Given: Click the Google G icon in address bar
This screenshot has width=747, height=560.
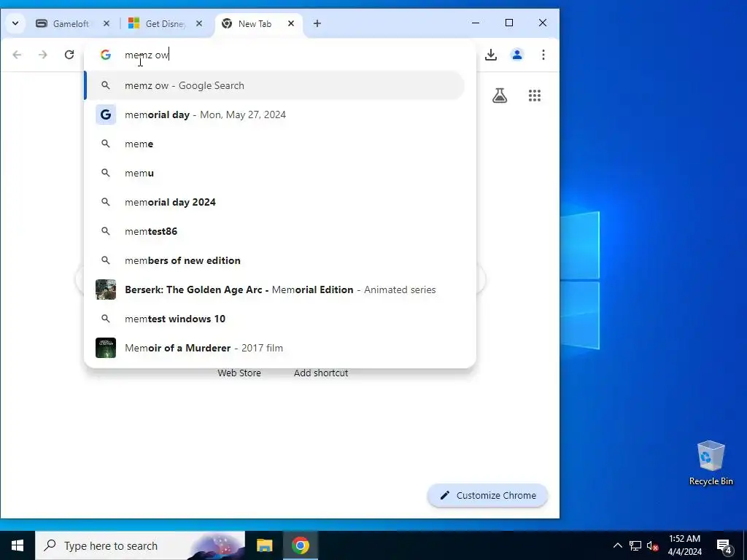Looking at the screenshot, I should 106,55.
